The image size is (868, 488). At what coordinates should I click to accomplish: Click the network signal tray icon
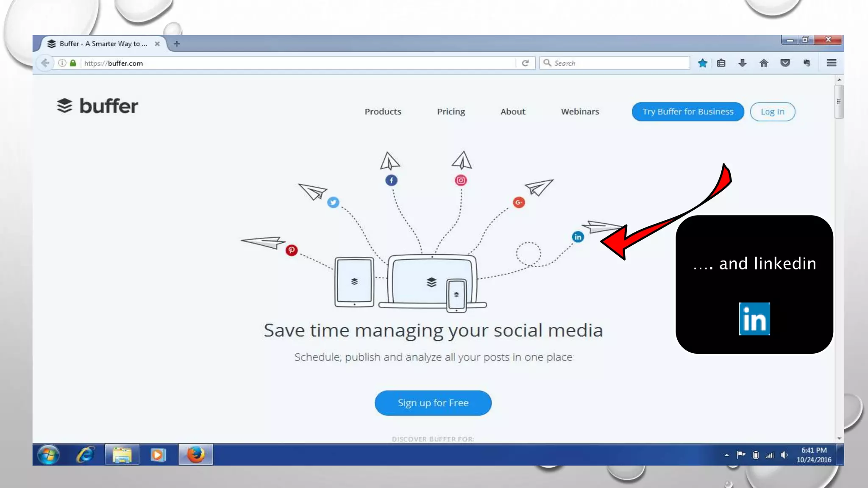pyautogui.click(x=770, y=455)
